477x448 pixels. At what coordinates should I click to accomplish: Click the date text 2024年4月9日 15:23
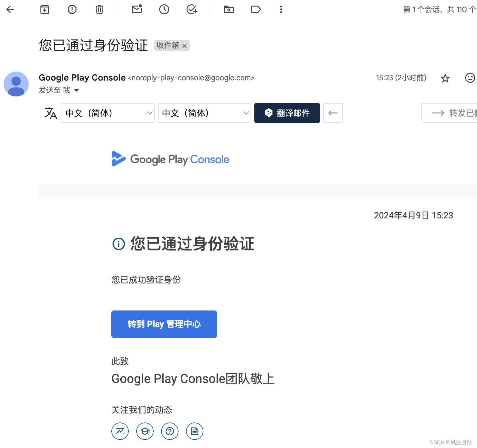[414, 215]
